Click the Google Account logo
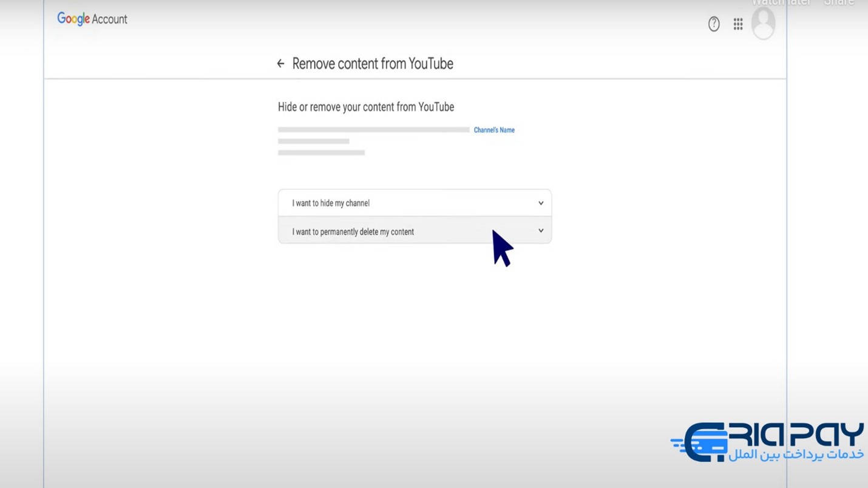 (92, 19)
